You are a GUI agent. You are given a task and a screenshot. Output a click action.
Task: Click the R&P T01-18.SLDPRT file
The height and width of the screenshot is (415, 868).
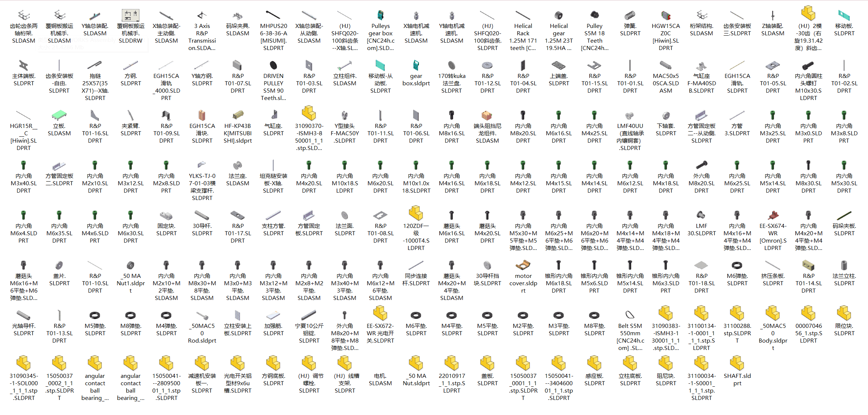pyautogui.click(x=701, y=276)
